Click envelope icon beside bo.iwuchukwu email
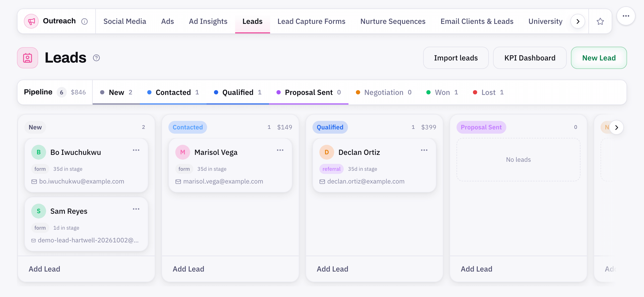 (34, 182)
